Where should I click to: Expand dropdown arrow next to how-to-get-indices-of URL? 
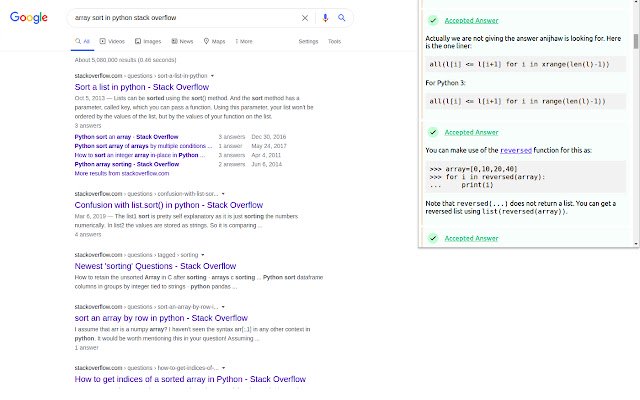[223, 368]
